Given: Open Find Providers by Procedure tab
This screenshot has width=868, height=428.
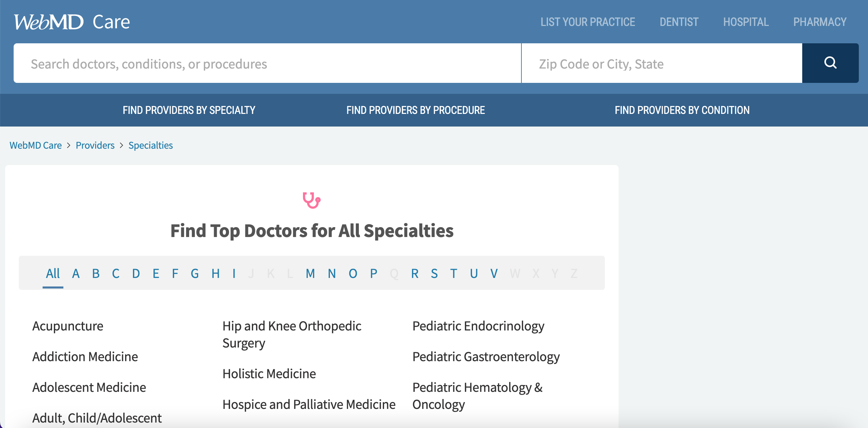Looking at the screenshot, I should click(x=415, y=110).
